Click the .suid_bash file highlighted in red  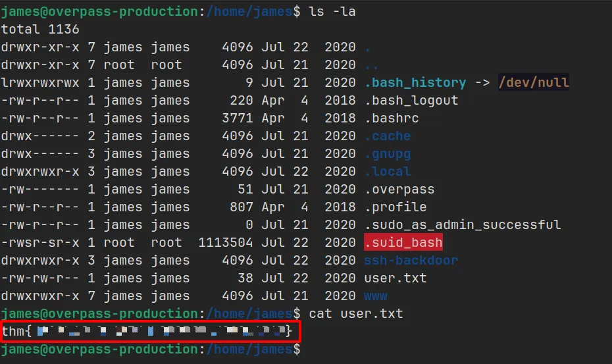[x=403, y=242]
